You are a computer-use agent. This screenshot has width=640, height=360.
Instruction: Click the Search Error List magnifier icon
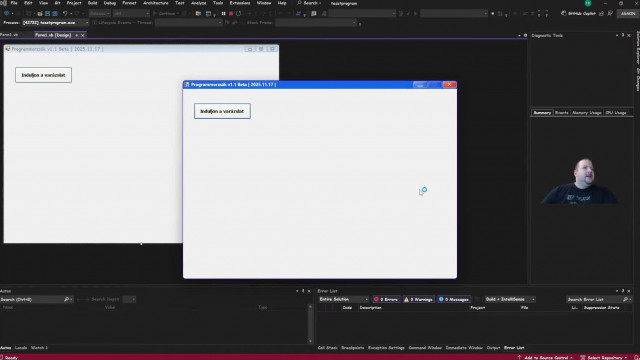point(625,299)
